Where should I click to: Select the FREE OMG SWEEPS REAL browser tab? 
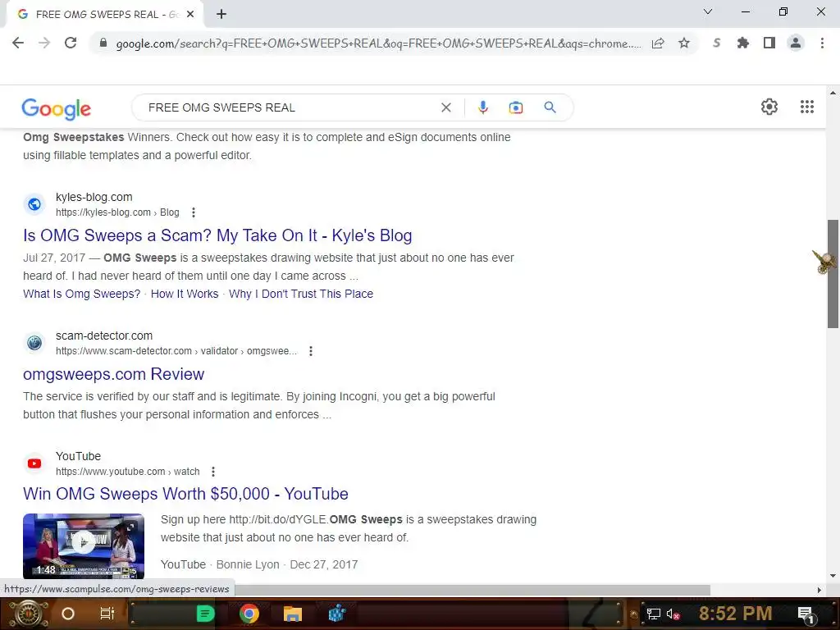click(104, 15)
